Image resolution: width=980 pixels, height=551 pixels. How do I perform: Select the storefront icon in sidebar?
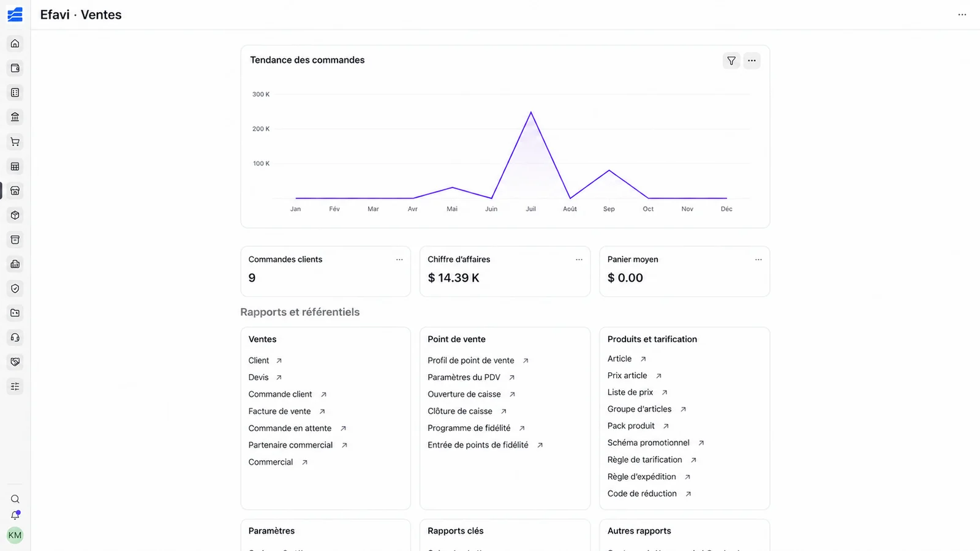(x=15, y=190)
